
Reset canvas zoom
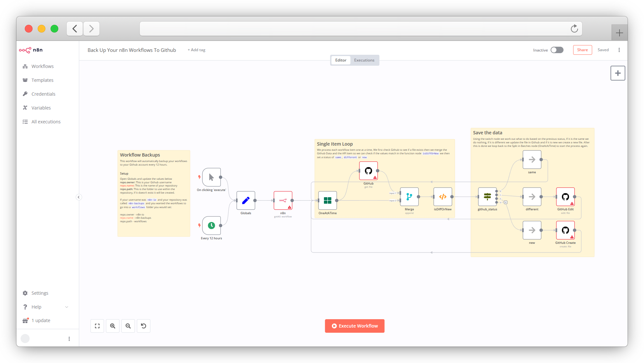click(144, 326)
